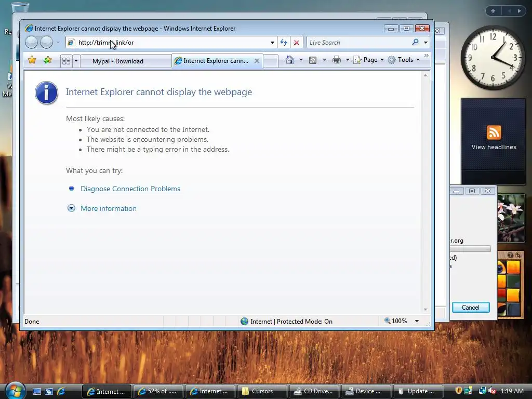Open the Page menu

coord(368,60)
